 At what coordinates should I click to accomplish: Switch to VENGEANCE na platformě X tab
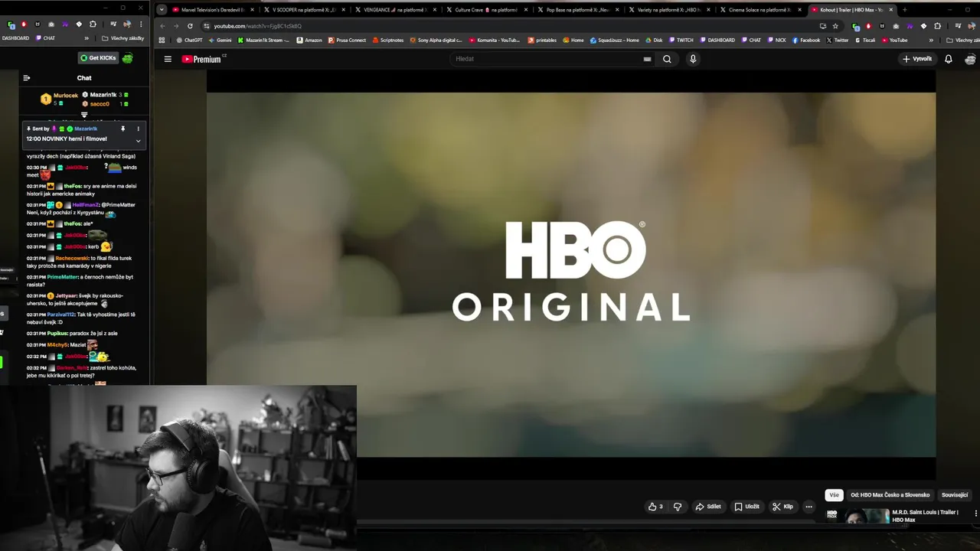(x=394, y=10)
